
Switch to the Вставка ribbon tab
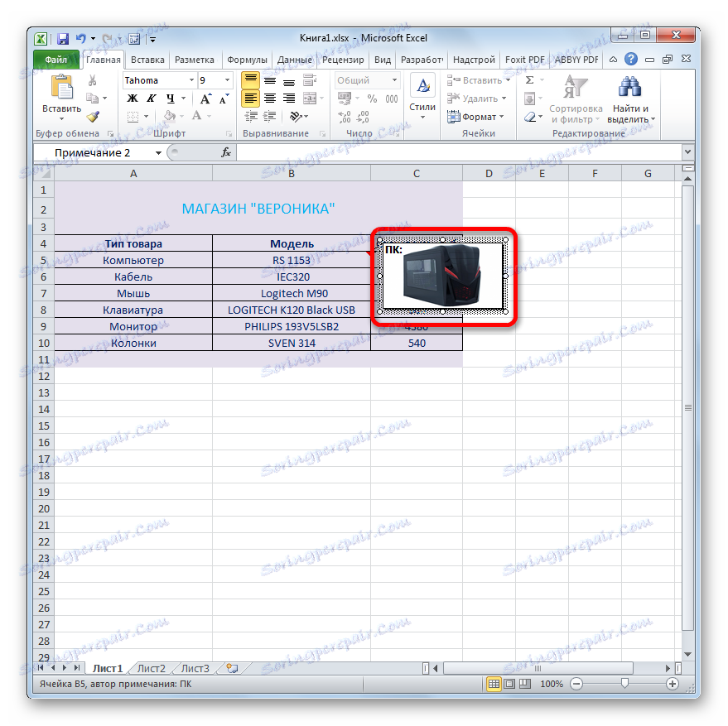pos(147,60)
